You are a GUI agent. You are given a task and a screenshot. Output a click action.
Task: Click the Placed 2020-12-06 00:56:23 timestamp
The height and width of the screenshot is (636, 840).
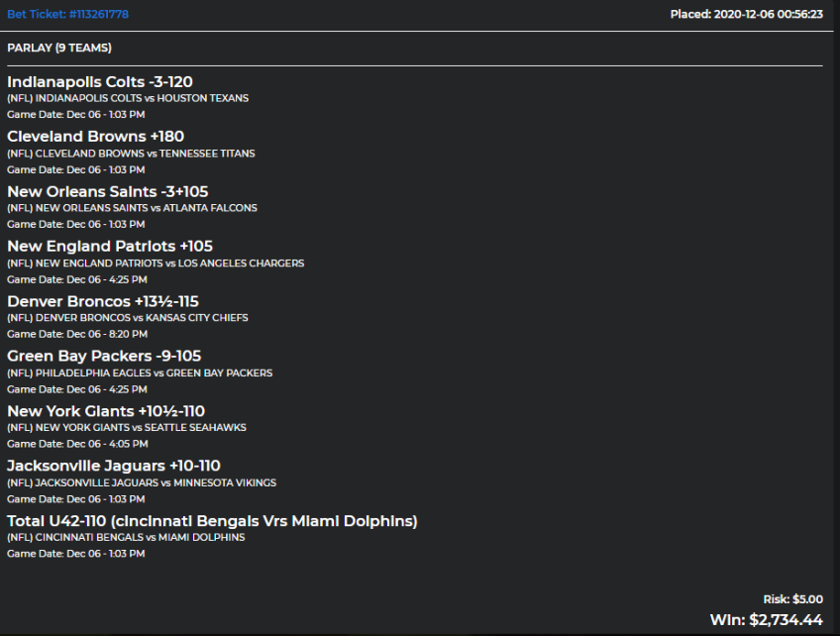click(x=746, y=14)
